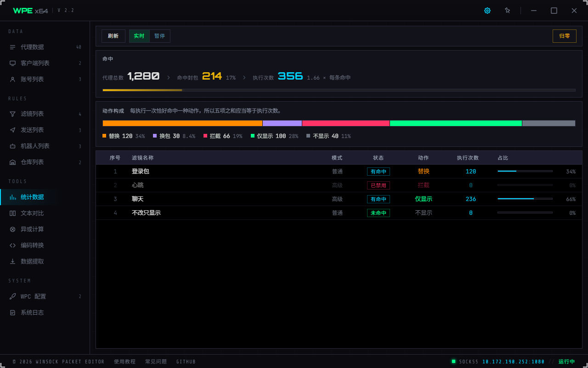Click the 统计数据 bar chart icon
Image resolution: width=588 pixels, height=368 pixels.
click(12, 197)
